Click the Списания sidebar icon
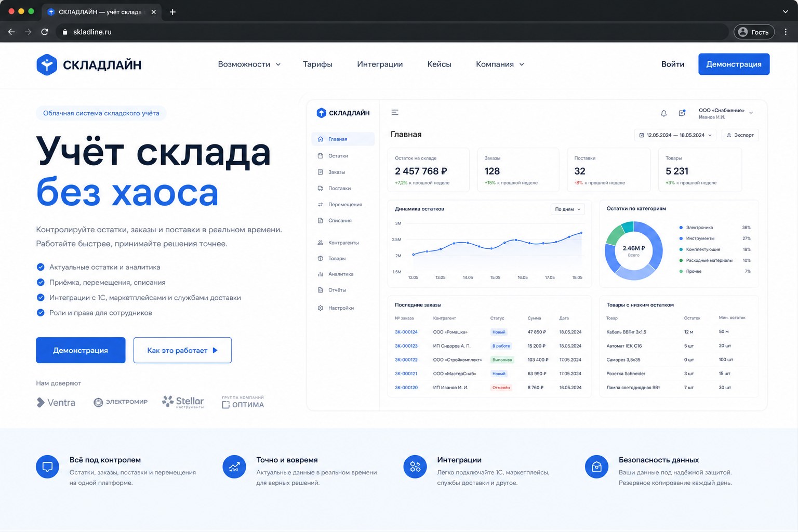The height and width of the screenshot is (532, 798). tap(321, 220)
